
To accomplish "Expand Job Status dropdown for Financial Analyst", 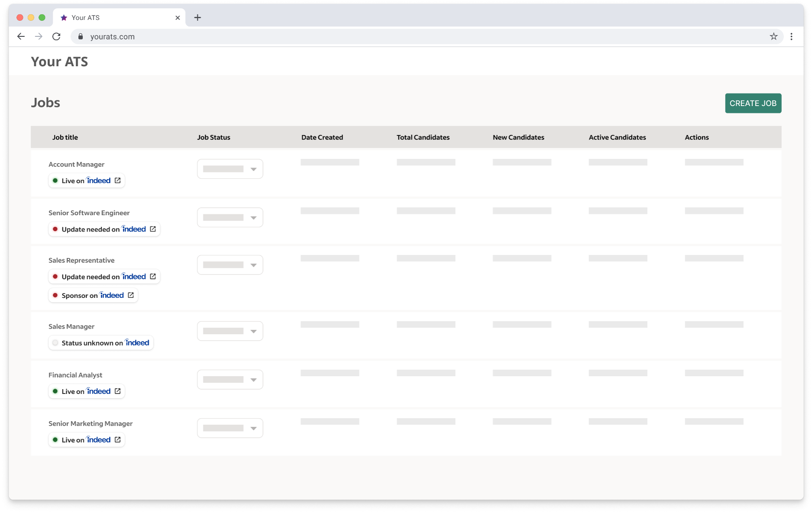I will (230, 379).
